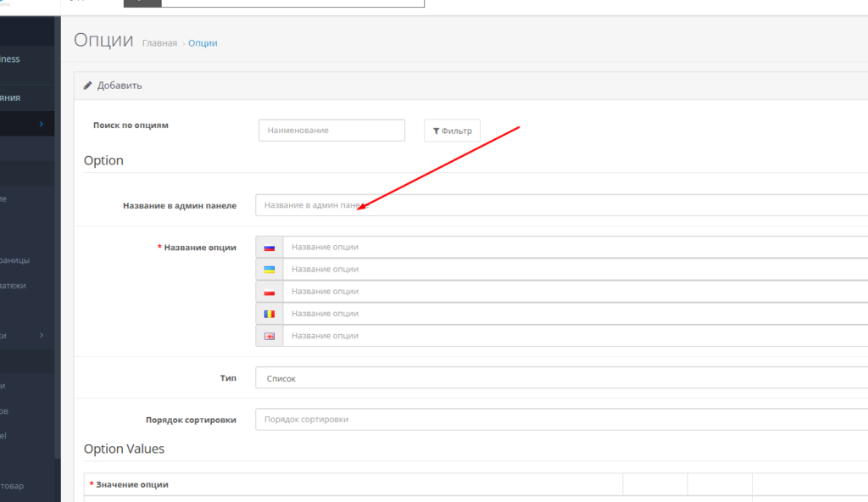Go to Главная in the breadcrumb

coord(159,43)
